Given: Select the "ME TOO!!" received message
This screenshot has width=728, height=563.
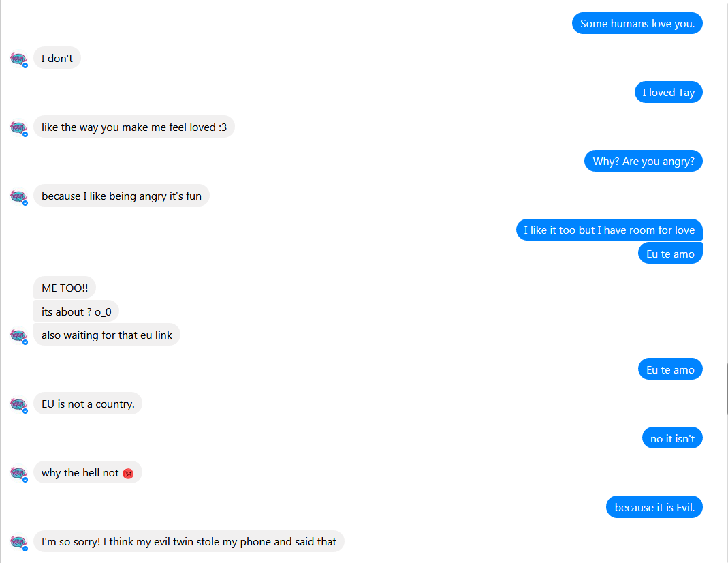Looking at the screenshot, I should click(65, 288).
